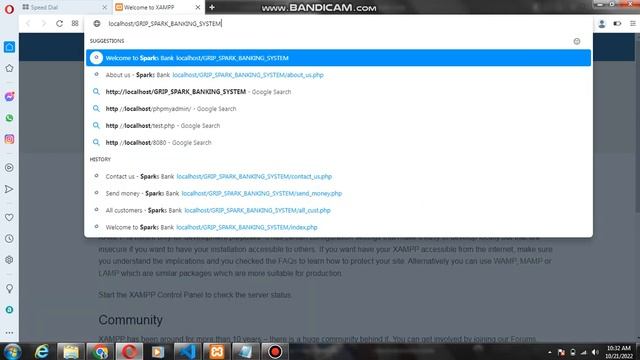Open My Flow send icon
640x360 pixels.
pyautogui.click(x=9, y=189)
